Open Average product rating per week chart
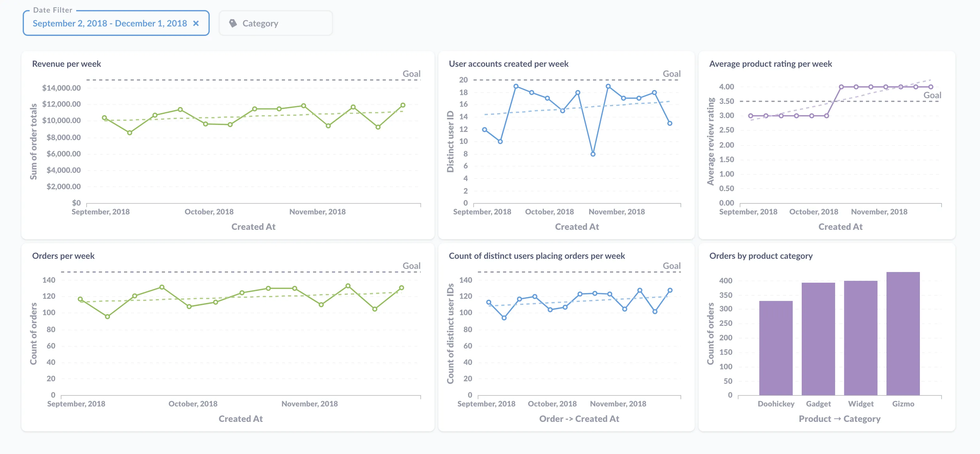 point(771,64)
